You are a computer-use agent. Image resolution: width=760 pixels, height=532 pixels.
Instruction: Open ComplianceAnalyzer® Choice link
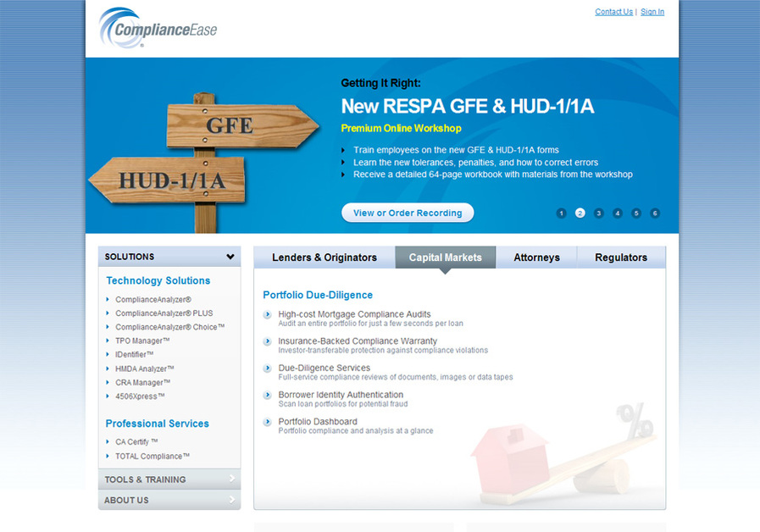(x=169, y=327)
